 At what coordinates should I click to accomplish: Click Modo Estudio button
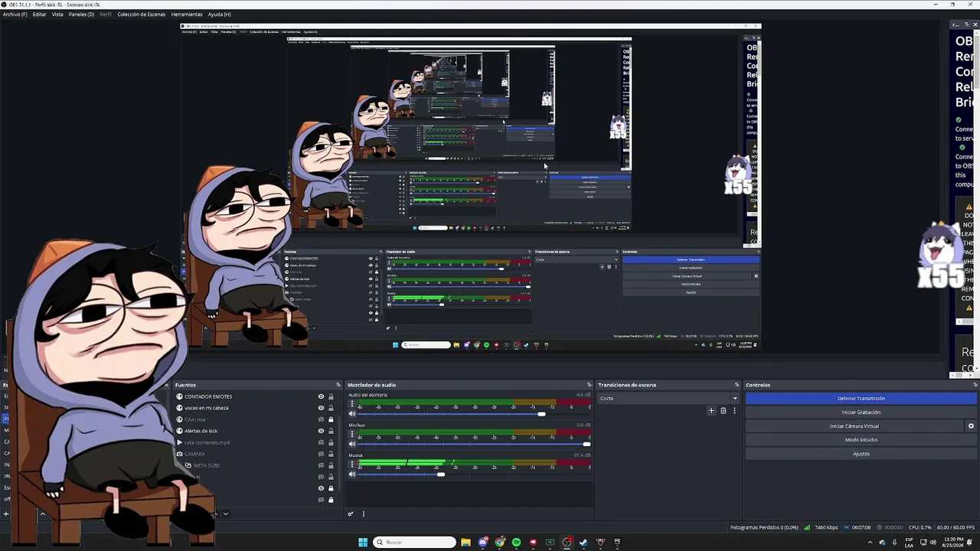coord(861,440)
